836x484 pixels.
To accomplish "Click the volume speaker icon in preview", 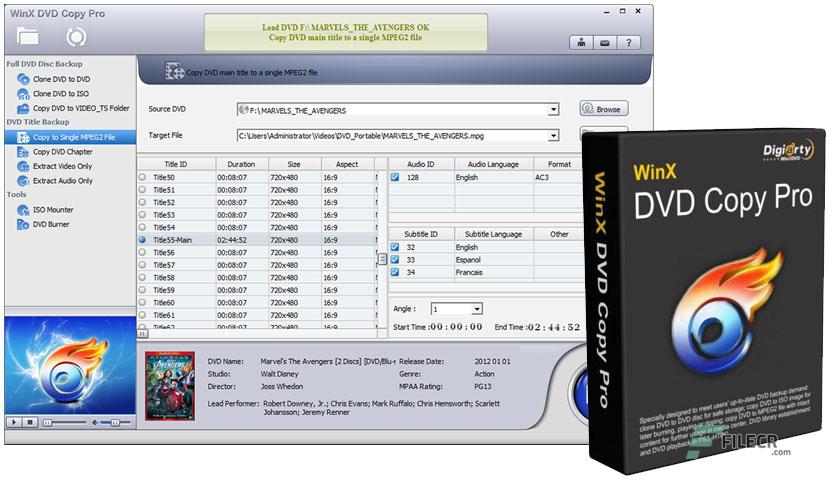I will point(94,422).
